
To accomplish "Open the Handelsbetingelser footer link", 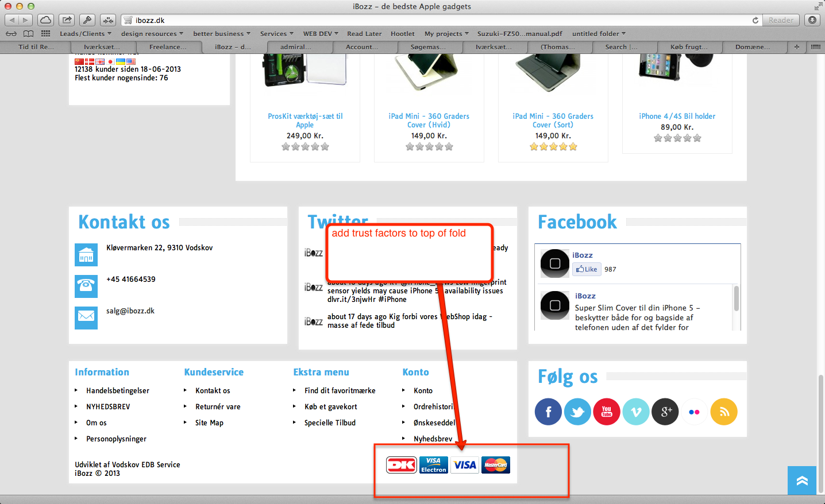I will pos(118,391).
